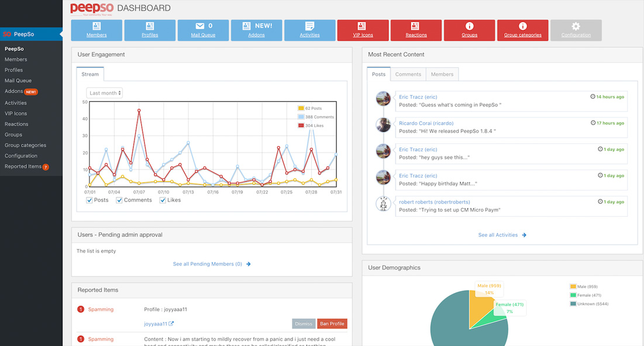
Task: Click the "Guess what's coming in PeepSo" post text
Action: (x=450, y=105)
